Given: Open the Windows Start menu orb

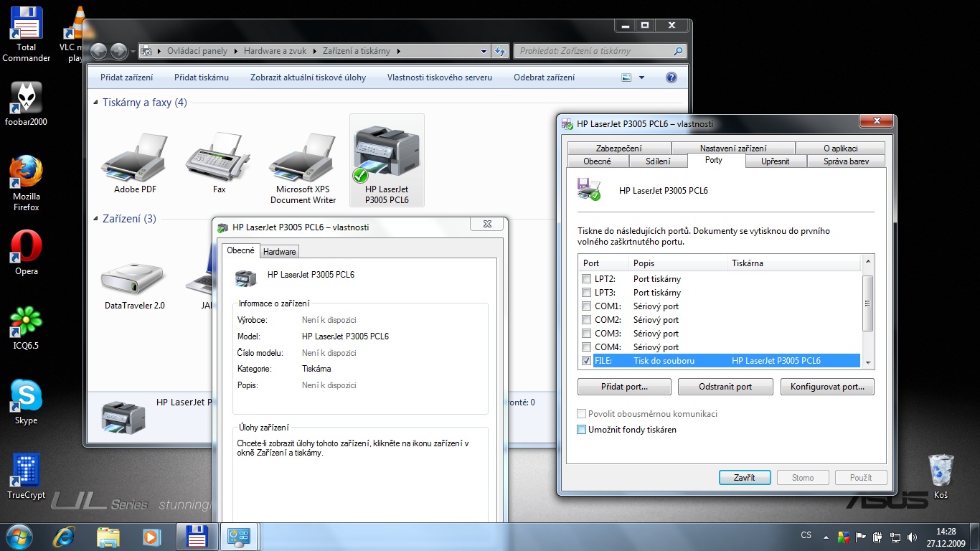Looking at the screenshot, I should click(19, 537).
